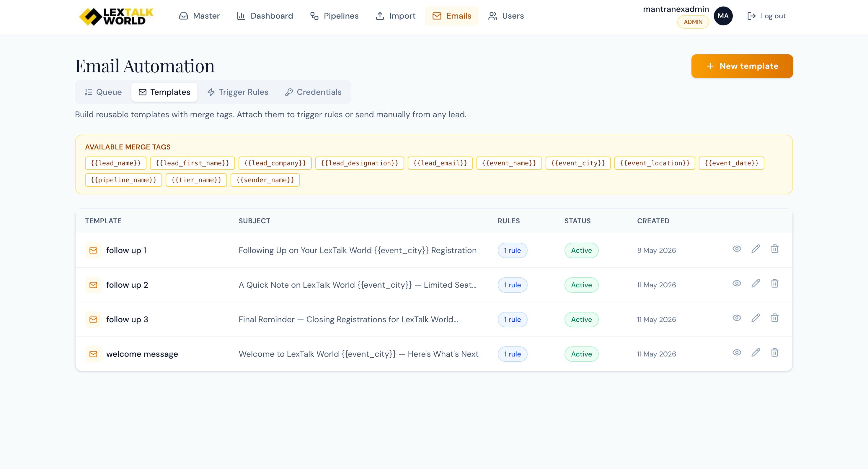Viewport: 868px width, 469px height.
Task: Delete the follow up 2 template
Action: [775, 283]
